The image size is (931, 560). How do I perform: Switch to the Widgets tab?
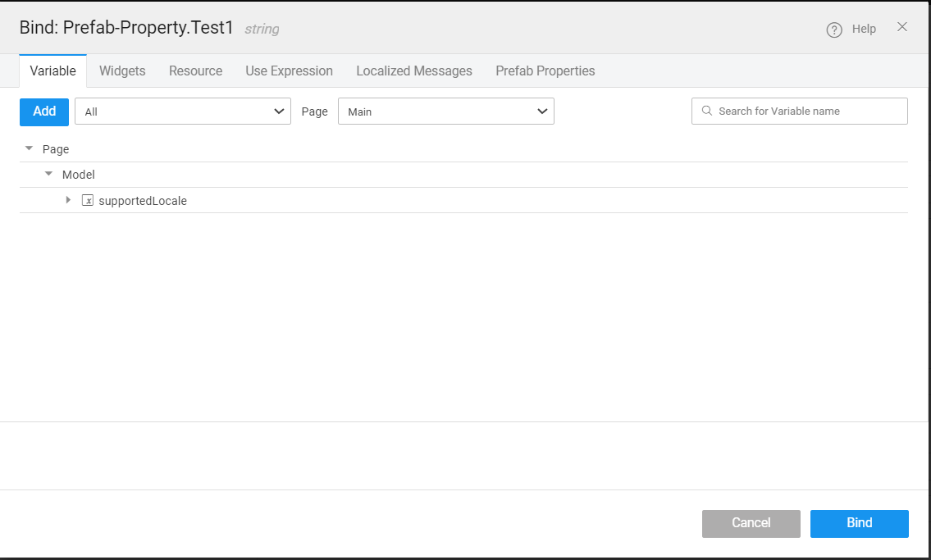121,71
